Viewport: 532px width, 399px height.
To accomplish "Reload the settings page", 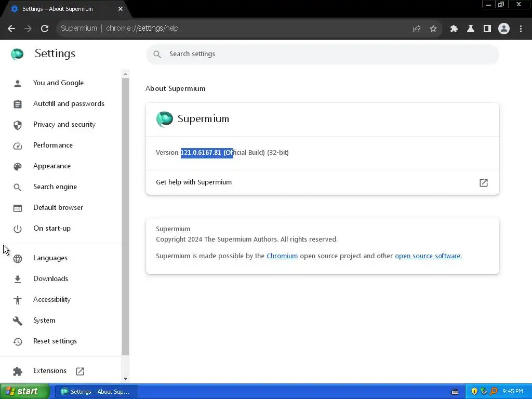I will [x=45, y=29].
